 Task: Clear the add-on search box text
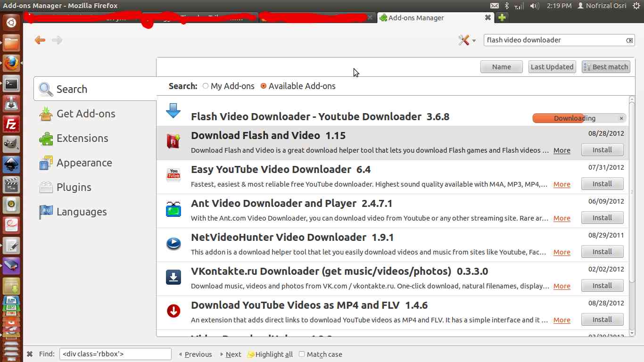(629, 41)
